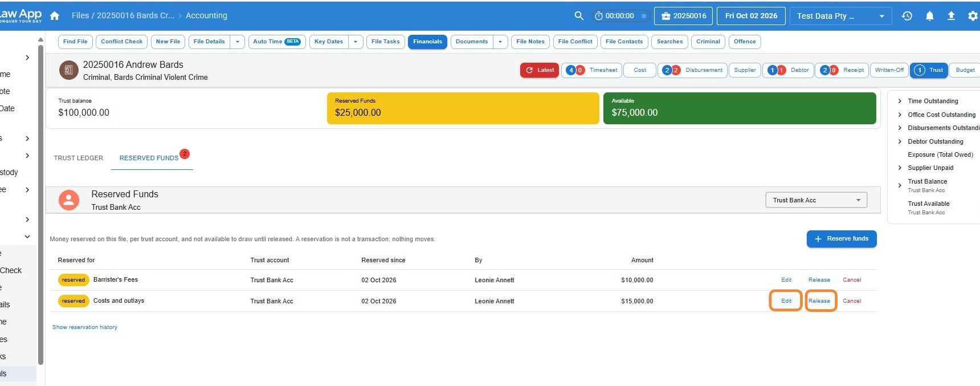
Task: Open the Timesheet tab
Action: [591, 70]
